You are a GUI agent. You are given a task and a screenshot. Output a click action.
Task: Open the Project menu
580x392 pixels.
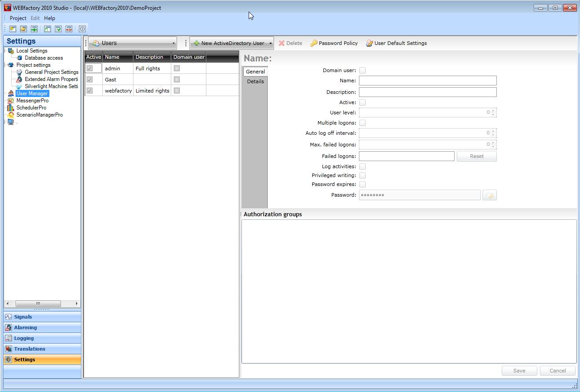pyautogui.click(x=18, y=18)
